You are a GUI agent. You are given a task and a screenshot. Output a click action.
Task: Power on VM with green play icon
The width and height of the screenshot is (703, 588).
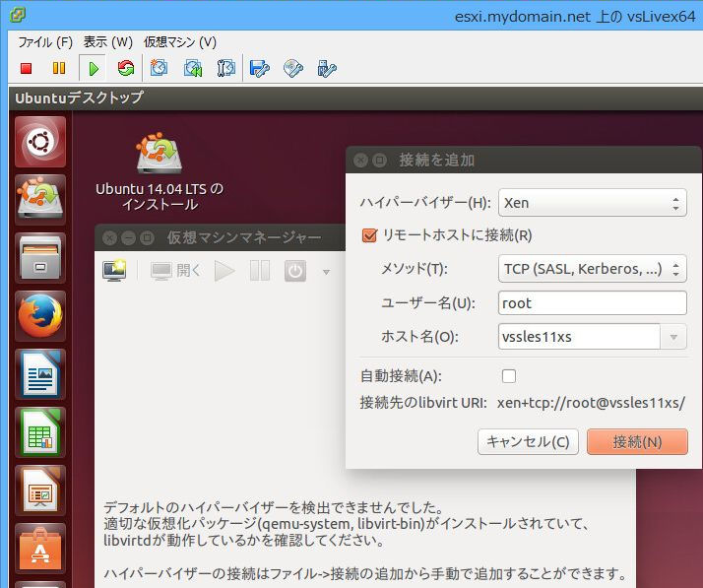coord(94,68)
